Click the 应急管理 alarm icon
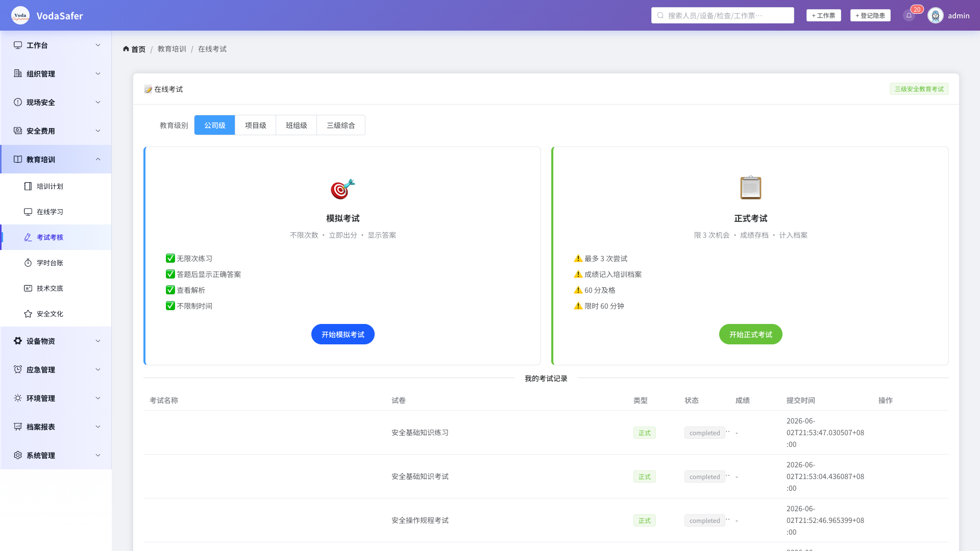The image size is (980, 551). click(x=18, y=369)
